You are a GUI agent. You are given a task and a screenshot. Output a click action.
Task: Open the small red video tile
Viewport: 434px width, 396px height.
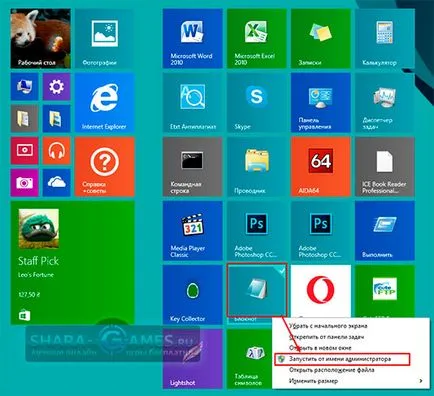tap(24, 151)
